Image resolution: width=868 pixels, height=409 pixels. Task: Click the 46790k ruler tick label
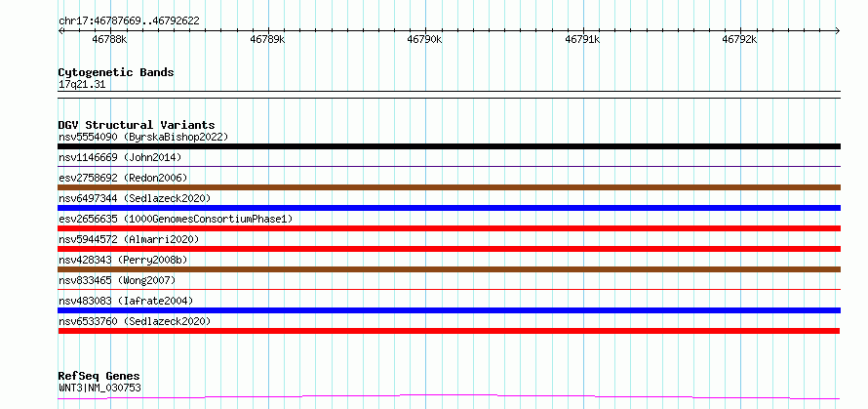click(x=424, y=39)
